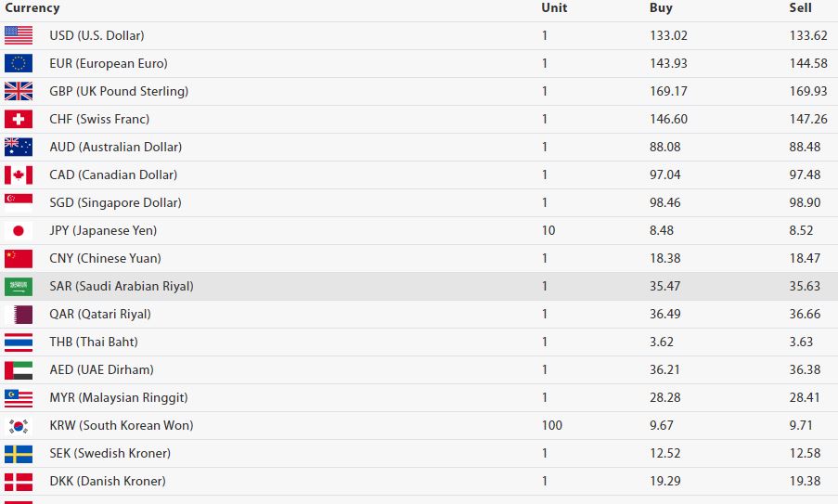Select CNY (Chinese Yuan) currency name
Viewport: 838px width, 504px height.
(x=105, y=258)
